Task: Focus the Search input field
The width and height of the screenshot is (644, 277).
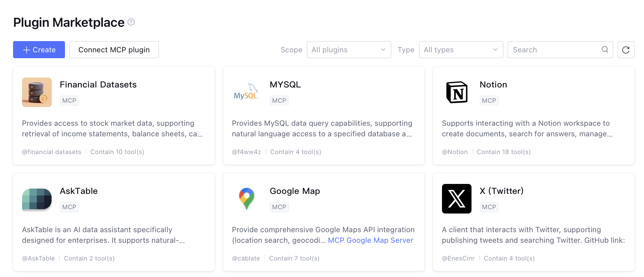Action: [555, 50]
